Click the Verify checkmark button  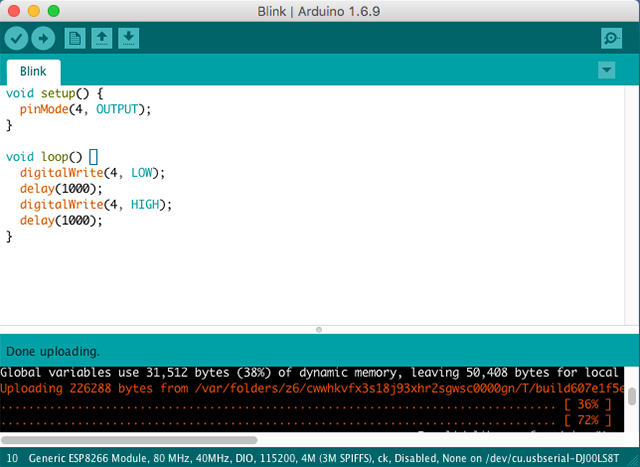tap(16, 38)
